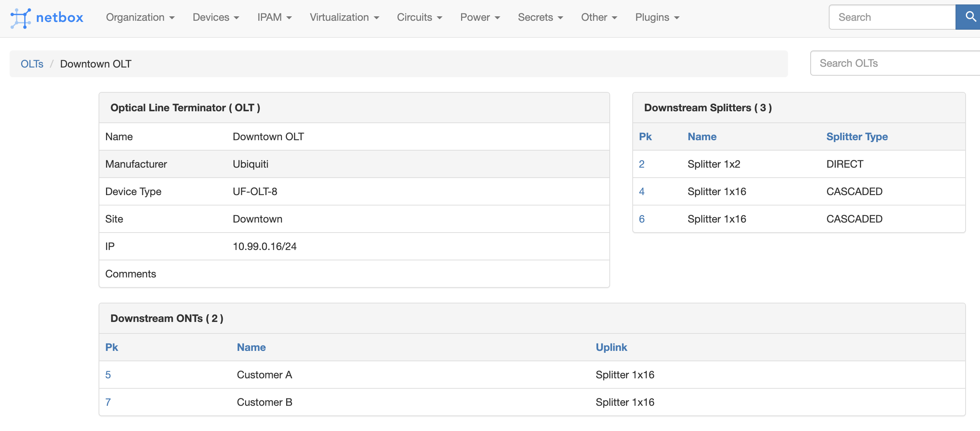Open the Organization dropdown menu
980x431 pixels.
(x=140, y=17)
